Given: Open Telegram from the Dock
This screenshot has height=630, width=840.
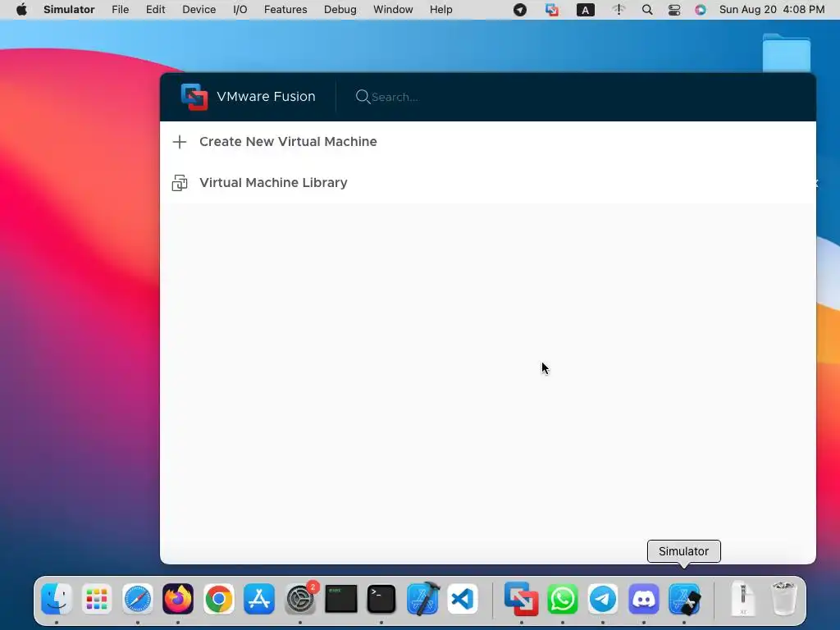Looking at the screenshot, I should click(603, 599).
